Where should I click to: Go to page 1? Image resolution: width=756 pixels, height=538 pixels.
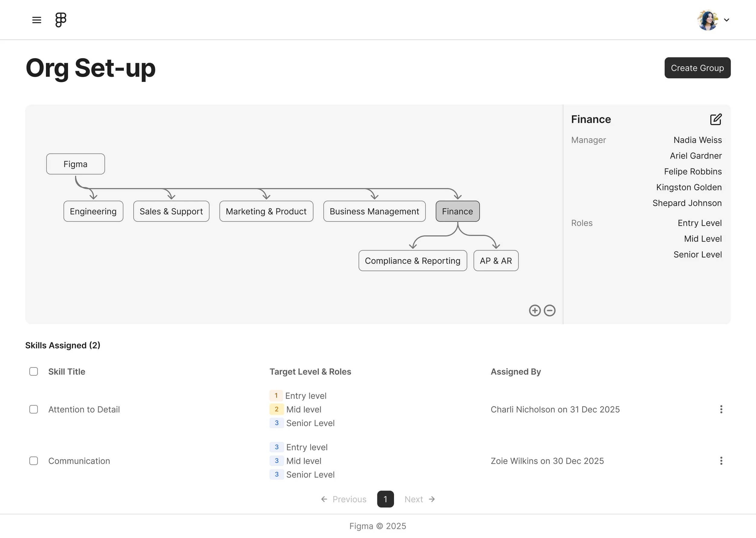[385, 499]
